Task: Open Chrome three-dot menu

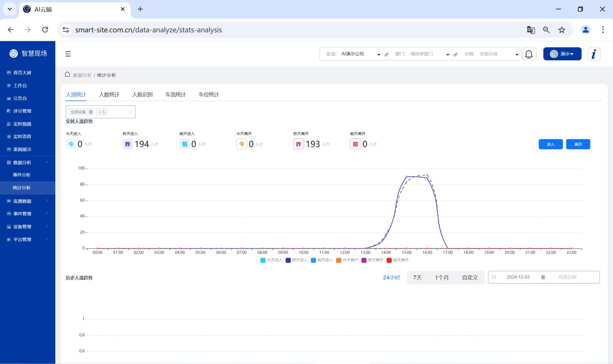Action: (x=603, y=30)
